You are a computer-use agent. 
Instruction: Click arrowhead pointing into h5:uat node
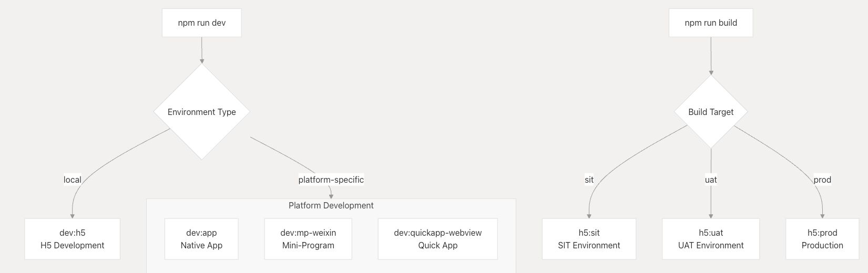click(x=711, y=216)
